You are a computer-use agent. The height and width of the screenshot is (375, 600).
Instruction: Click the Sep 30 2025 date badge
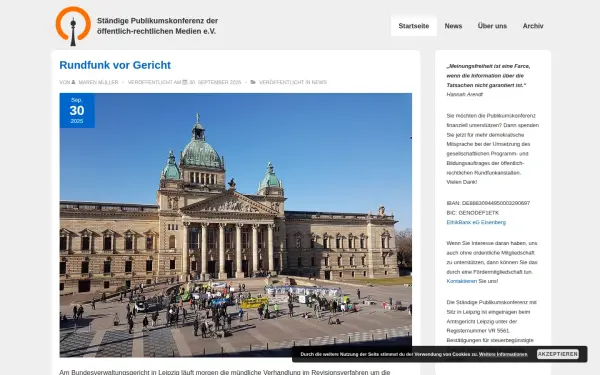[77, 110]
